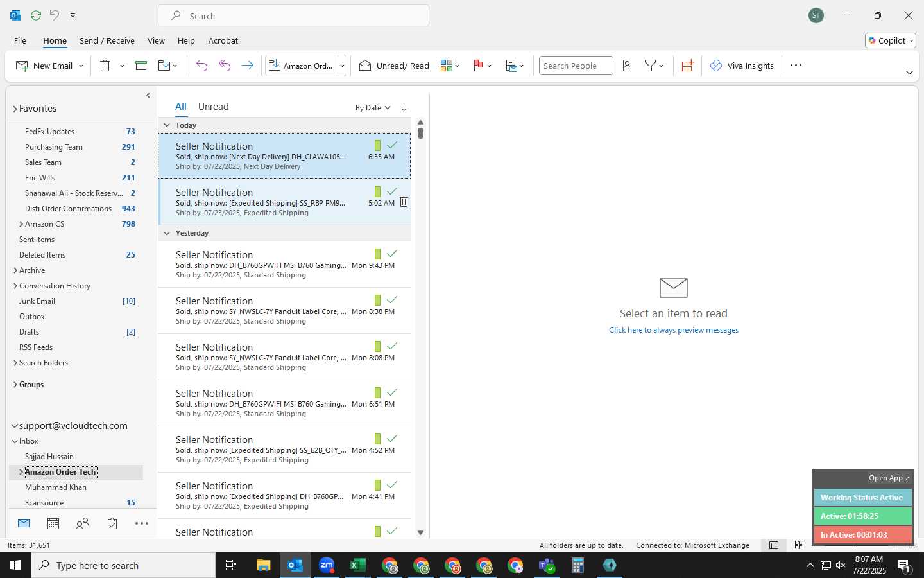The width and height of the screenshot is (924, 578).
Task: Collapse the Yesterday group
Action: pos(167,233)
